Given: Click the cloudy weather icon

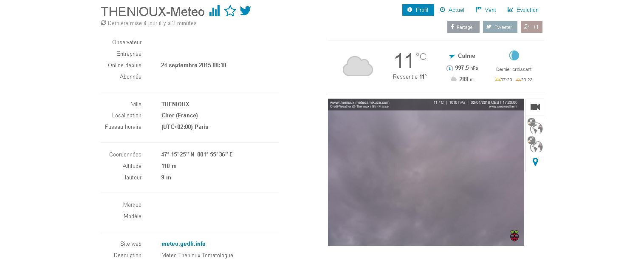Looking at the screenshot, I should point(358,66).
